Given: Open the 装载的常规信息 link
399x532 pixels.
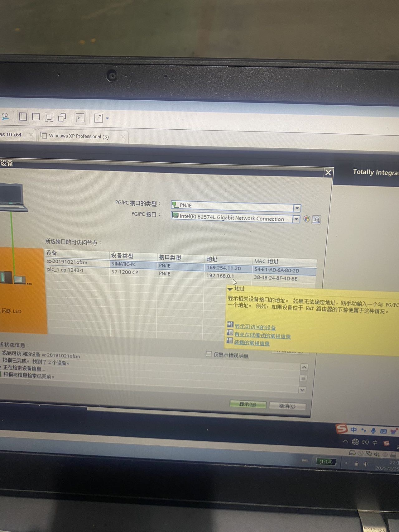Looking at the screenshot, I should click(252, 343).
